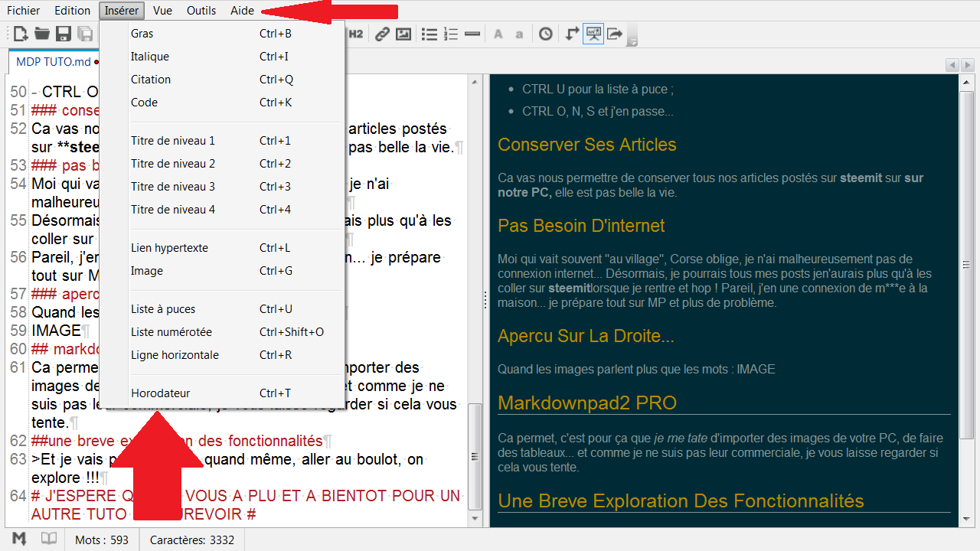Close the open Insérer menu
The width and height of the screenshot is (980, 551).
pos(122,11)
